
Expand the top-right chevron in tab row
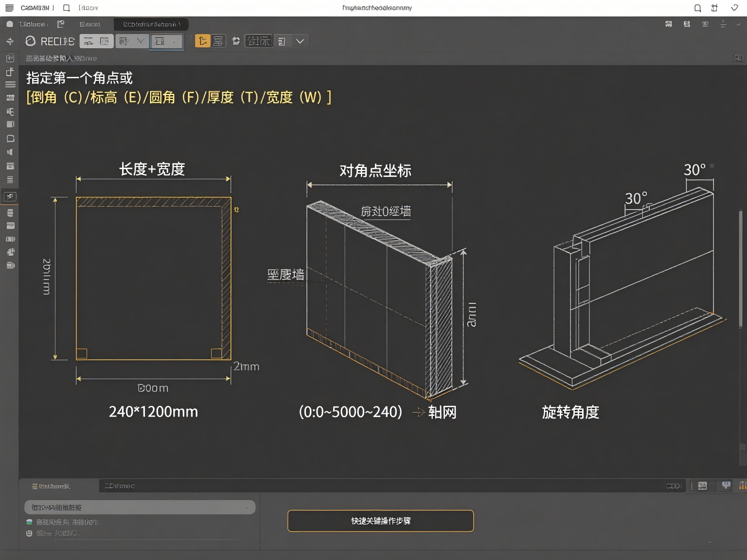[738, 24]
